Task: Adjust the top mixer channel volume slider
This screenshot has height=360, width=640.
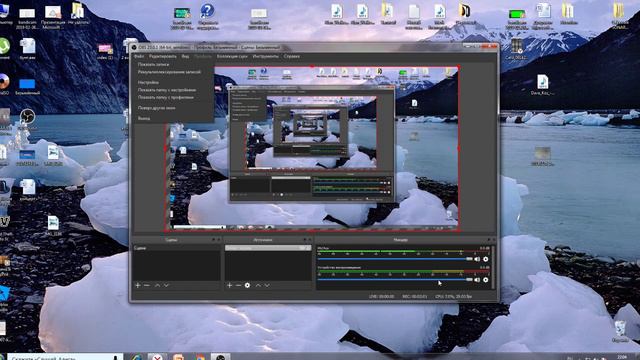Action: point(395,259)
